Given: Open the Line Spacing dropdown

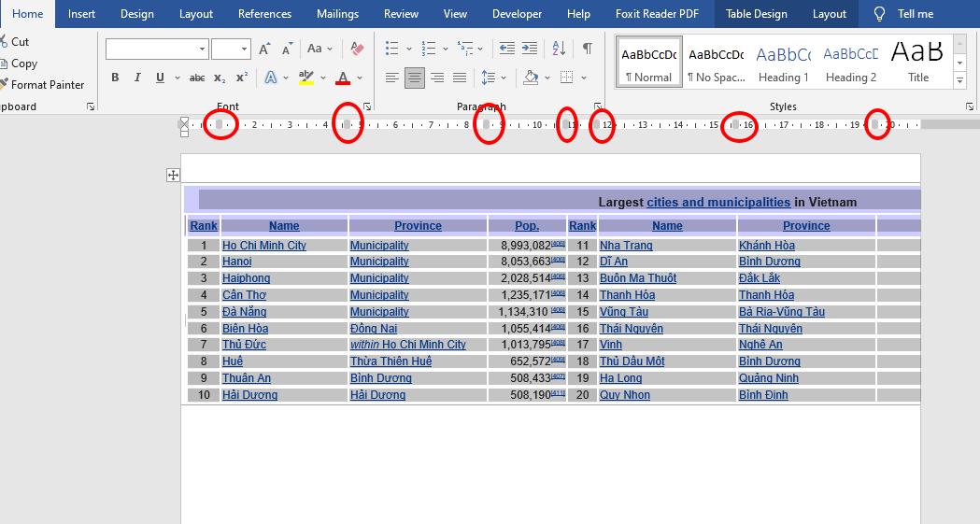Looking at the screenshot, I should 492,78.
